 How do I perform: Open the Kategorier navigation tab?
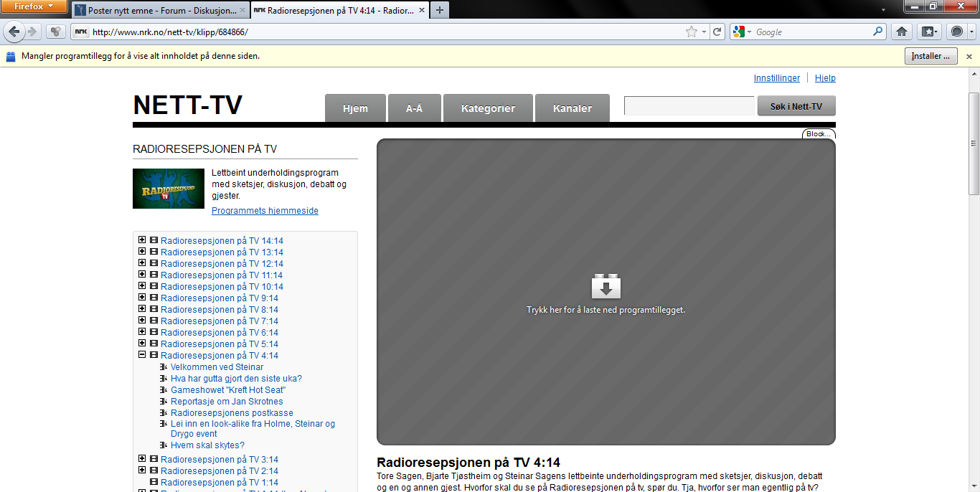pyautogui.click(x=488, y=108)
